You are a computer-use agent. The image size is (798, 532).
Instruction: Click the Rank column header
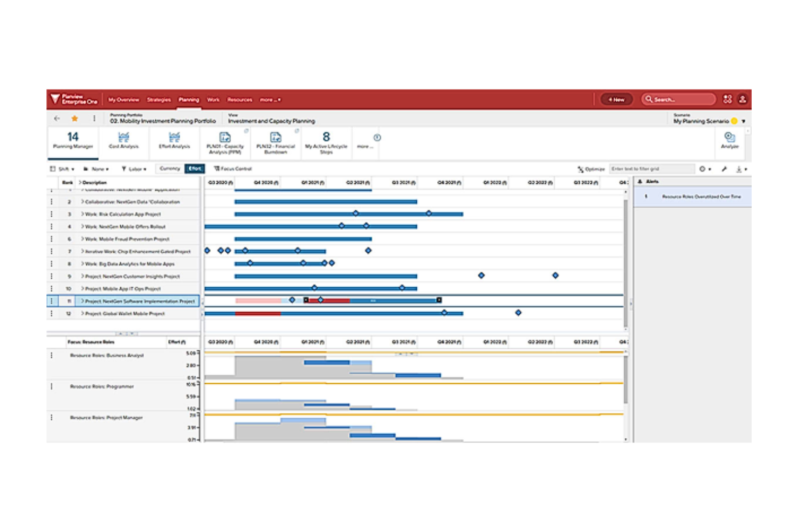point(67,182)
